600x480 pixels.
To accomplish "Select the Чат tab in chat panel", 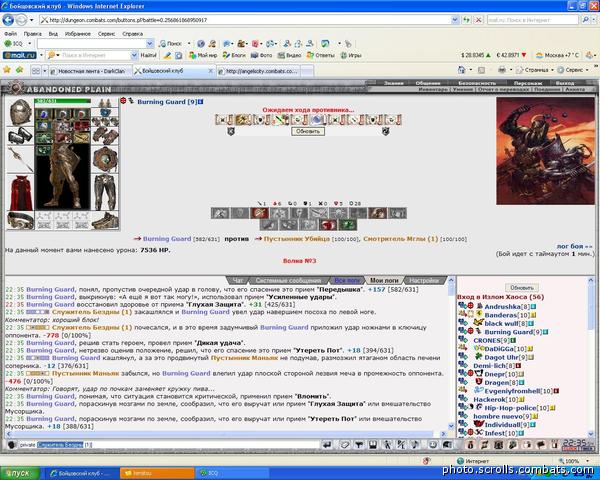I will click(238, 281).
